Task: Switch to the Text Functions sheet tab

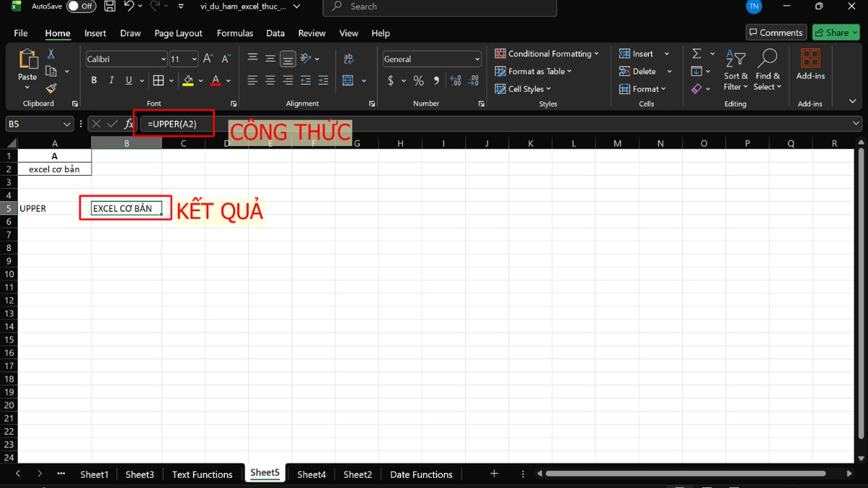Action: coord(202,474)
